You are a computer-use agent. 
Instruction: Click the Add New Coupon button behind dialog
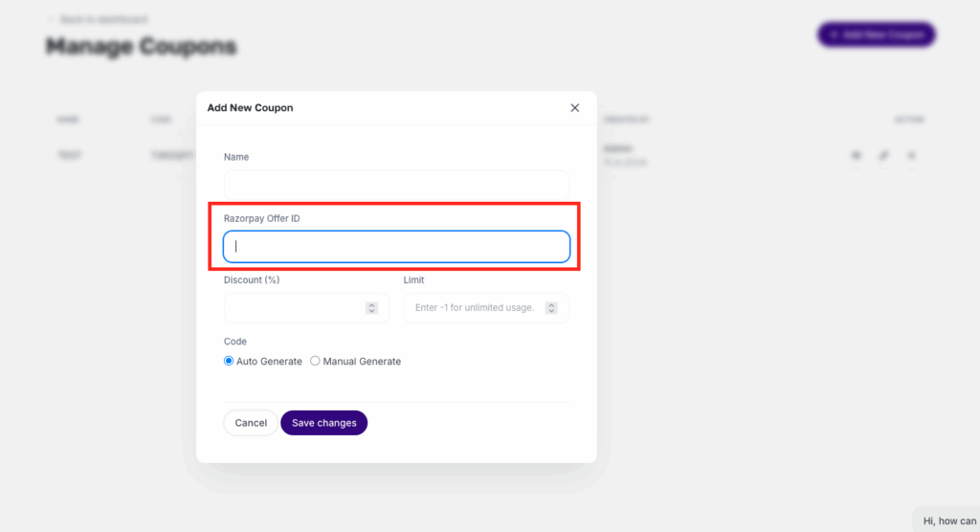tap(876, 35)
